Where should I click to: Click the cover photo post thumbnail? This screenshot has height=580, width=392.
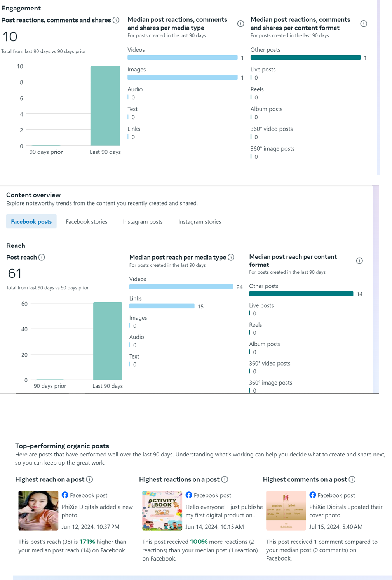point(286,510)
